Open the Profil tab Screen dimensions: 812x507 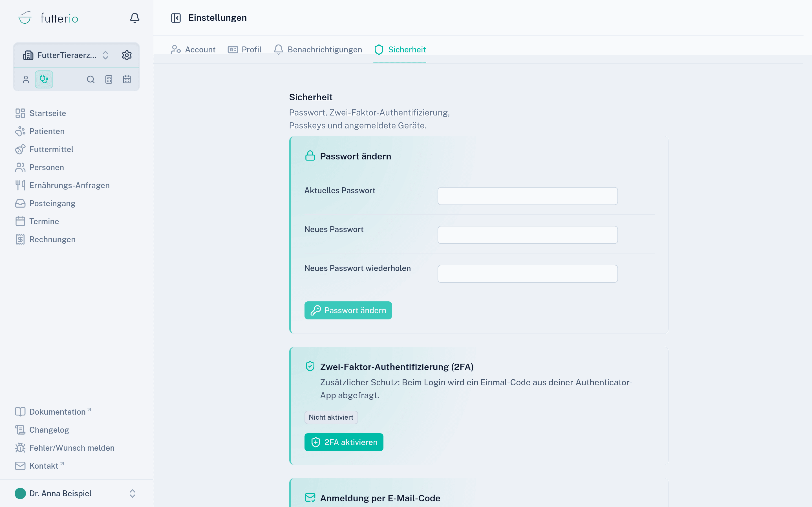point(245,50)
